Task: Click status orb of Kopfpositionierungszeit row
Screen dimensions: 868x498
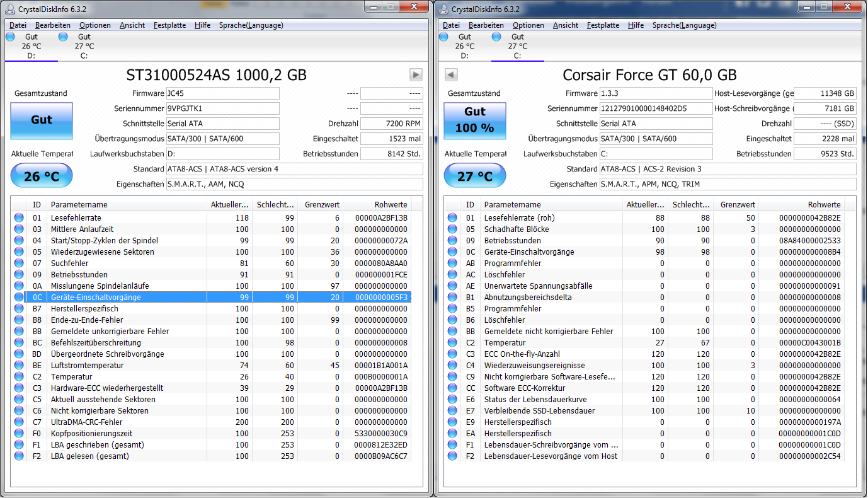Action: (x=19, y=434)
